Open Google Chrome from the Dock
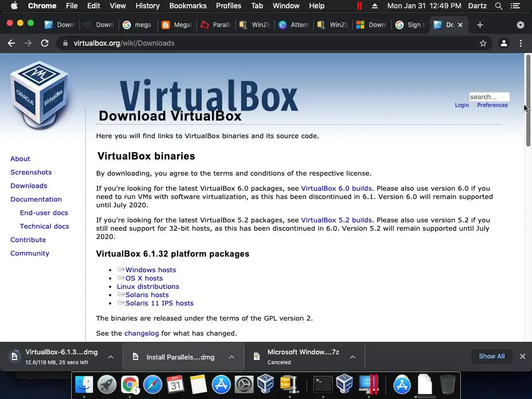This screenshot has width=532, height=399. click(x=129, y=384)
